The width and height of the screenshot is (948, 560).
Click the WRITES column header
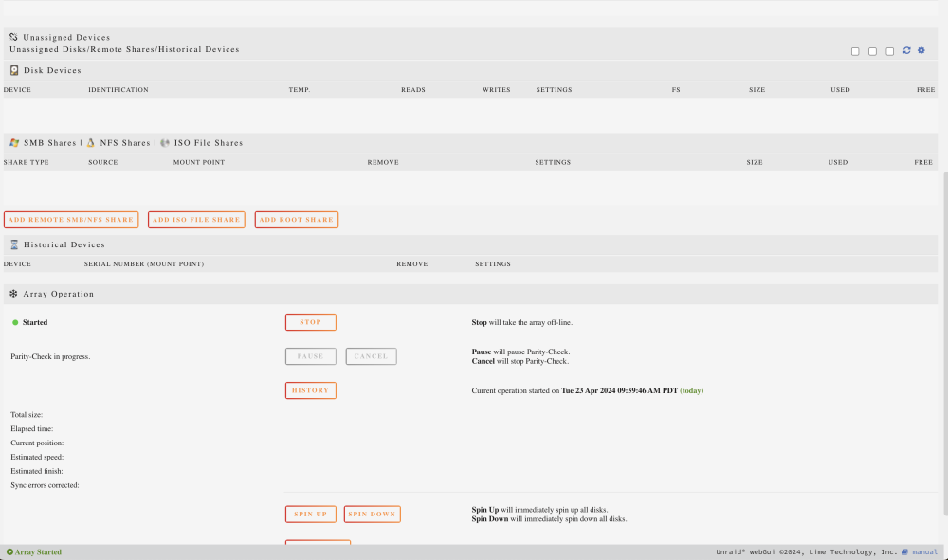click(x=497, y=89)
